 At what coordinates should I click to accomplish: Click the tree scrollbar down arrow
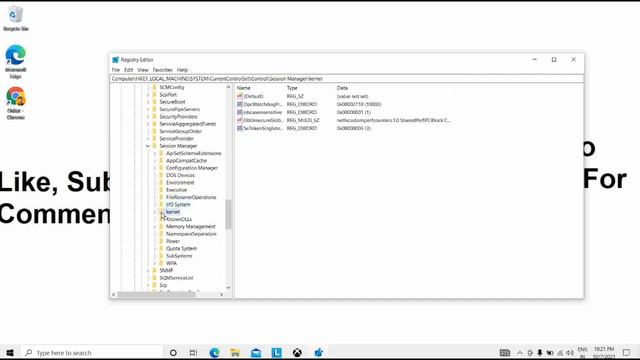point(228,288)
